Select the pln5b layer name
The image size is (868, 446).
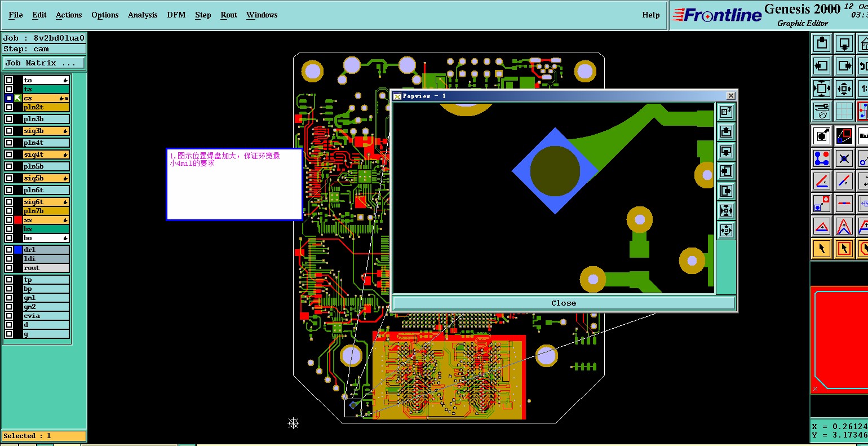46,166
